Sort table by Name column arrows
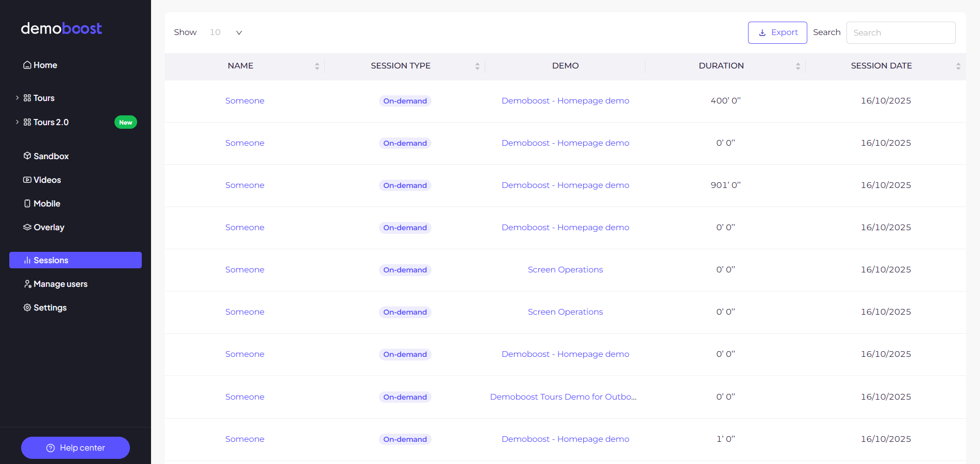980x464 pixels. (317, 66)
